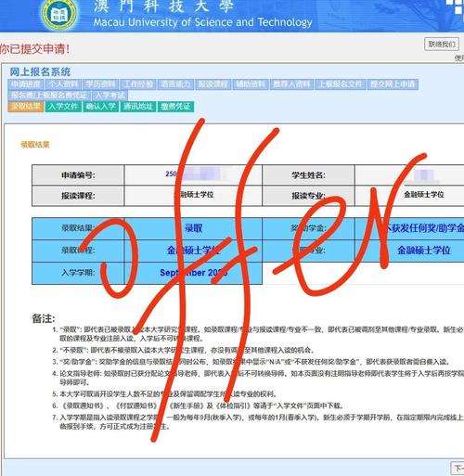Viewport: 464px width, 476px height.
Task: Click the 网上报名系统 heading
Action: coord(40,72)
